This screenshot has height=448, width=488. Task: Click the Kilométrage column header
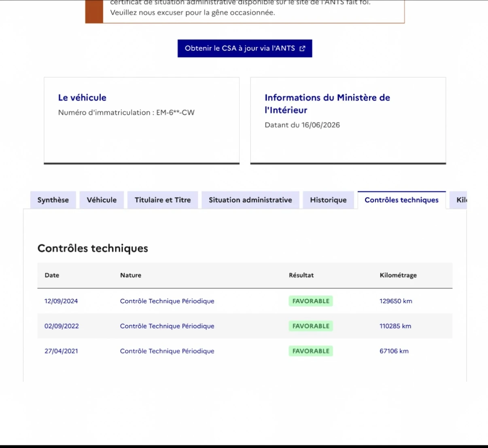pyautogui.click(x=398, y=275)
